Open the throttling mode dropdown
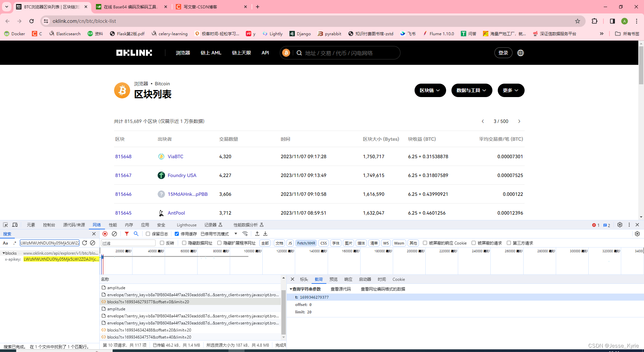The height and width of the screenshot is (352, 644). click(x=219, y=234)
